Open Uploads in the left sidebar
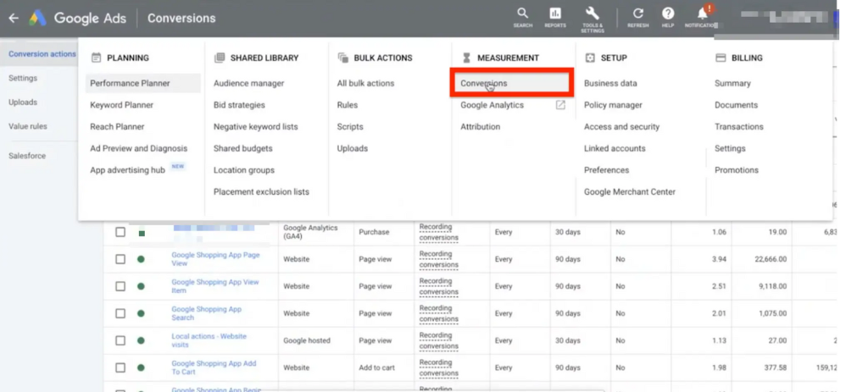 point(23,102)
